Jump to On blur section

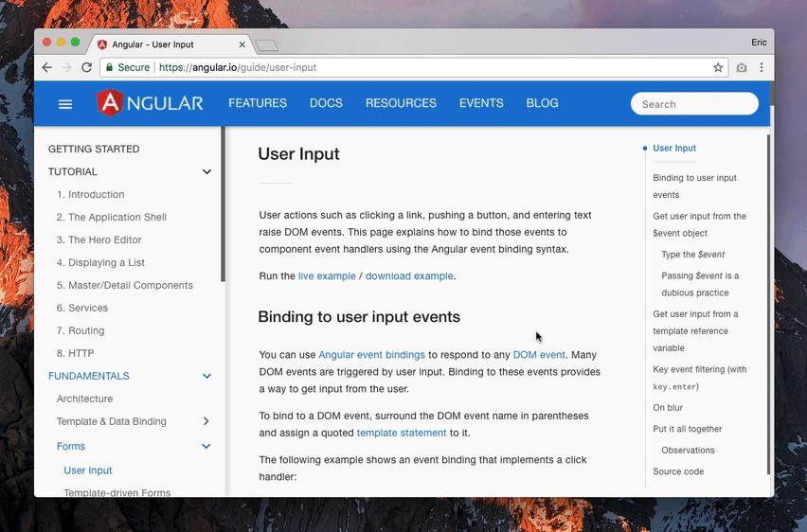668,407
